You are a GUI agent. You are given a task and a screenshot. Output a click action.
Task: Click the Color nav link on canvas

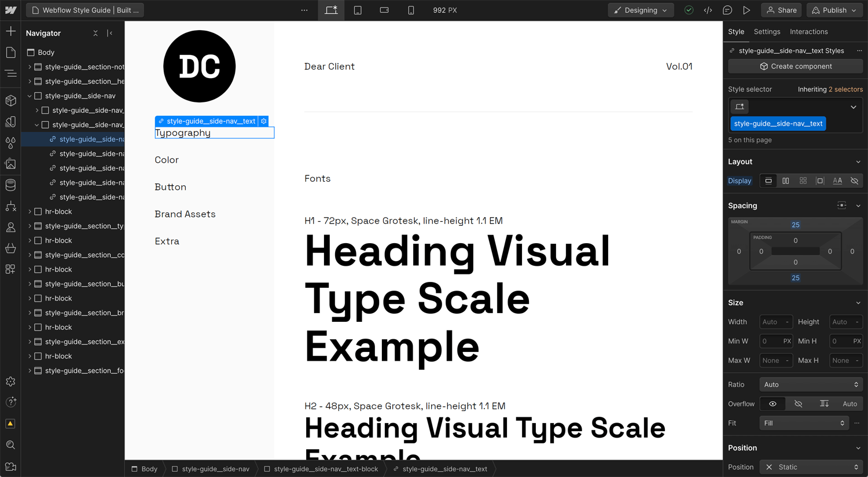click(167, 160)
